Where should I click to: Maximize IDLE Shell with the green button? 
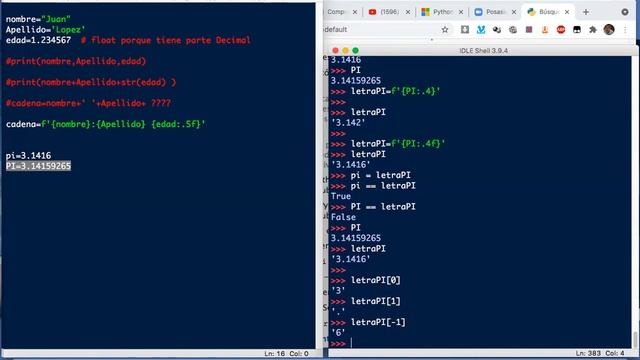click(x=356, y=51)
